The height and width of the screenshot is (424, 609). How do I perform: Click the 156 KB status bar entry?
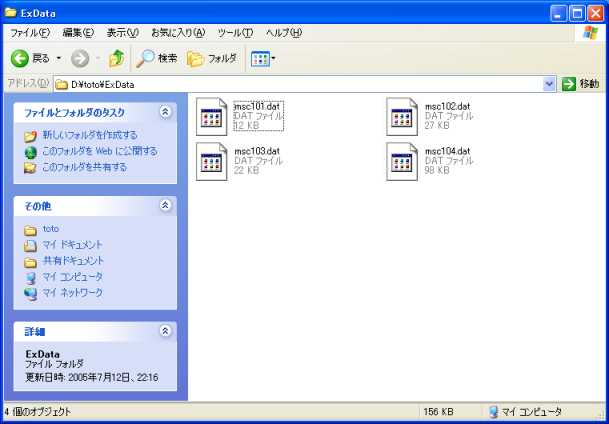coord(438,412)
